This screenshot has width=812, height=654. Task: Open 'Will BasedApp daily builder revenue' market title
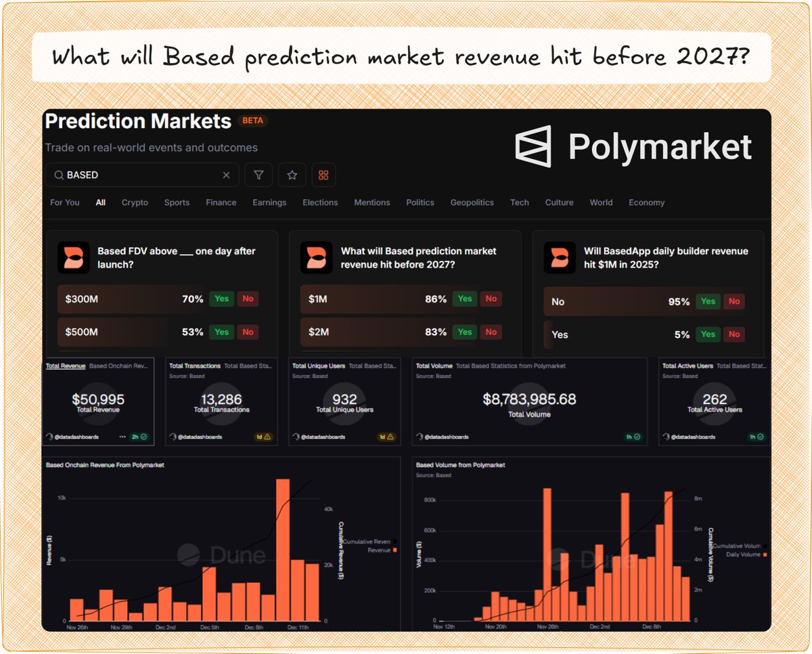(x=666, y=257)
